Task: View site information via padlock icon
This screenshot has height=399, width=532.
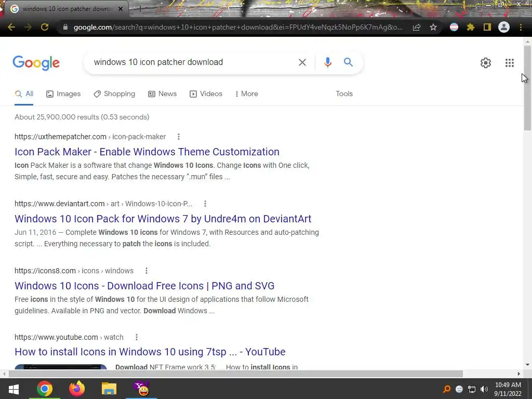Action: [x=65, y=27]
